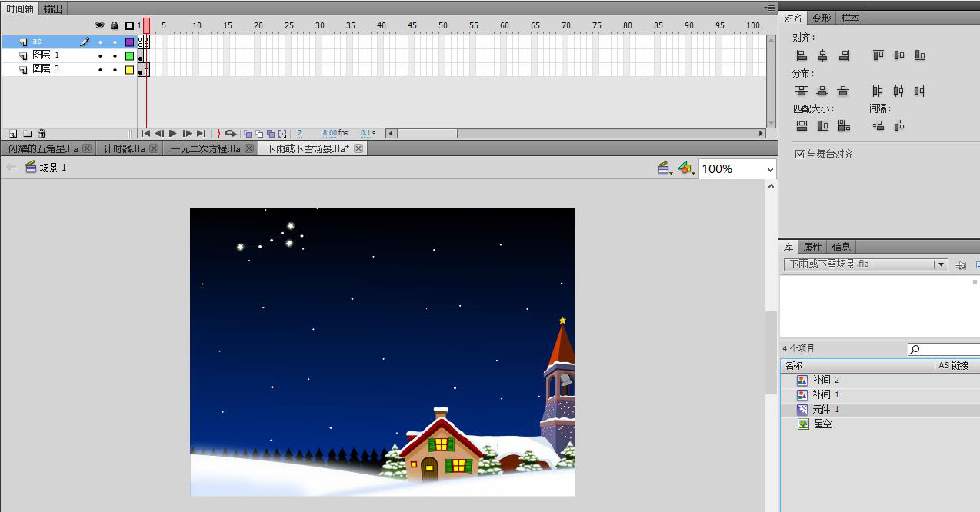Align top edge icon
The height and width of the screenshot is (512, 980).
pos(878,55)
